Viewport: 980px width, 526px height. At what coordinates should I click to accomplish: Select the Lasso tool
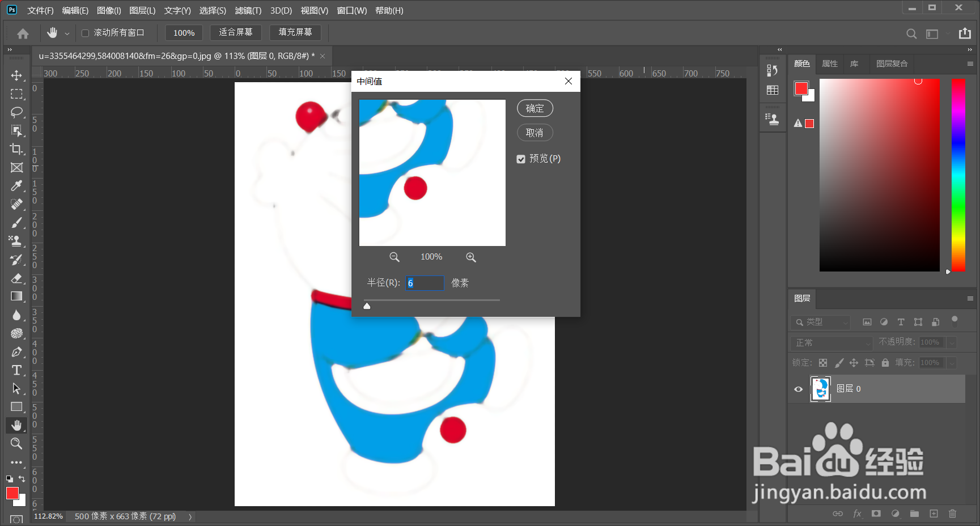[x=16, y=112]
